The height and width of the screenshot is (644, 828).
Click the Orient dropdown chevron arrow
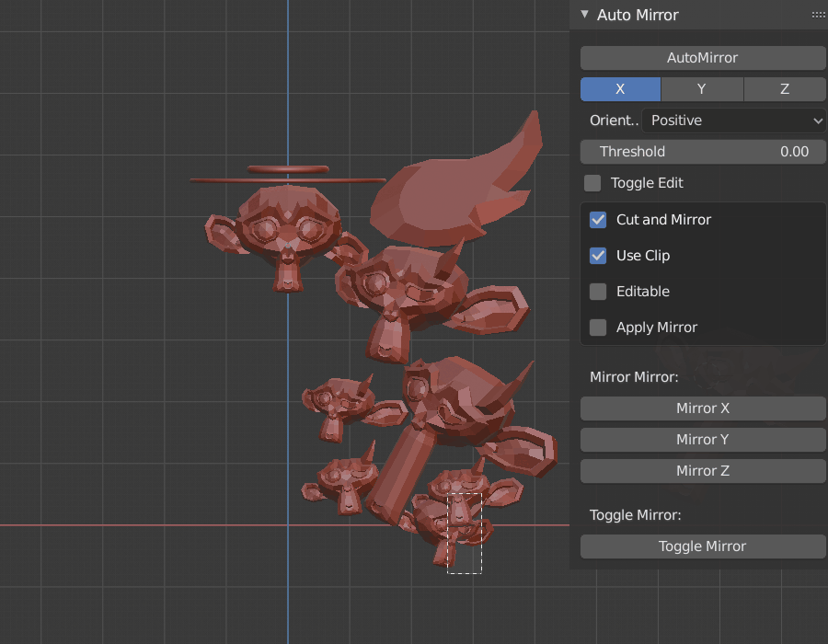[817, 121]
